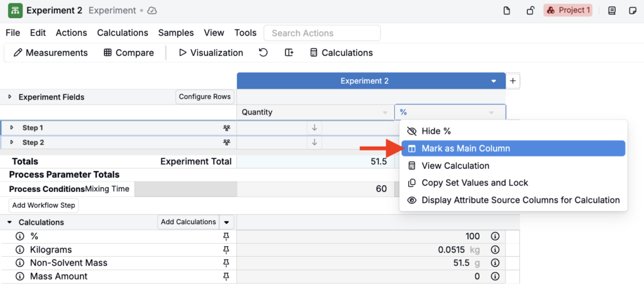Click the Experiment Total 51.5 cell
This screenshot has height=299, width=644.
(x=316, y=162)
